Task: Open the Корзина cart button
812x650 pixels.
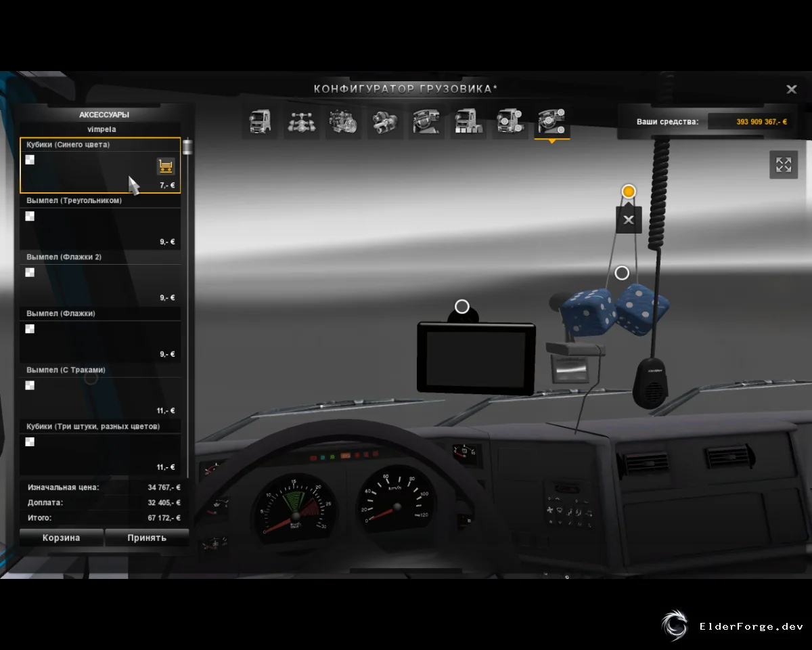Action: point(62,538)
